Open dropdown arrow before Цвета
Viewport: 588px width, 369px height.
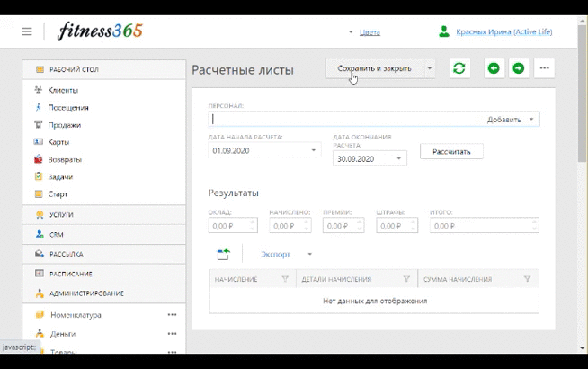point(351,32)
